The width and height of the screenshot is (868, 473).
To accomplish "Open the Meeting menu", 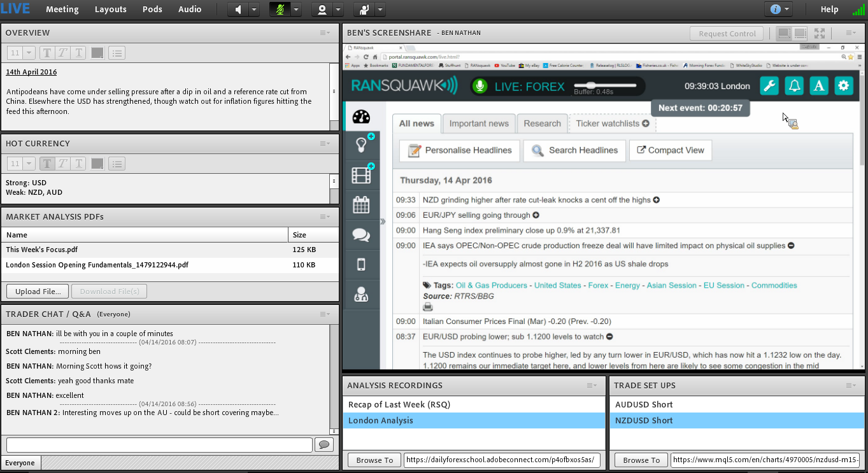I will click(x=62, y=9).
